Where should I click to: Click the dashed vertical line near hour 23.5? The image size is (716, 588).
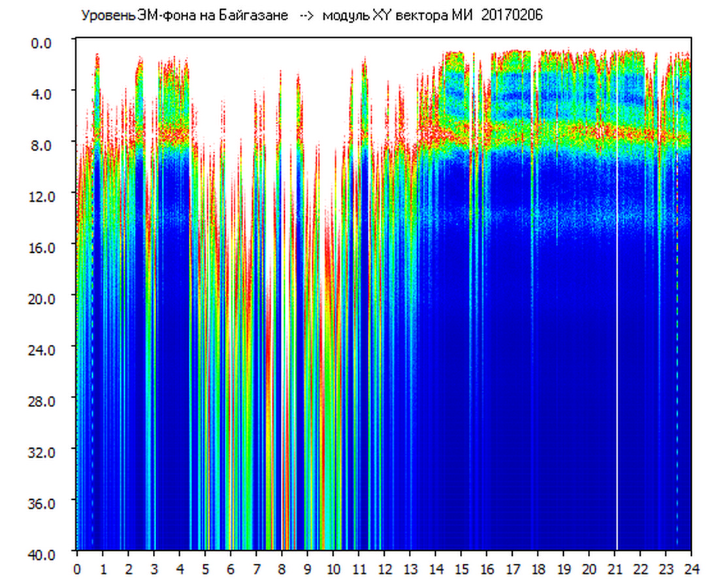(x=677, y=327)
